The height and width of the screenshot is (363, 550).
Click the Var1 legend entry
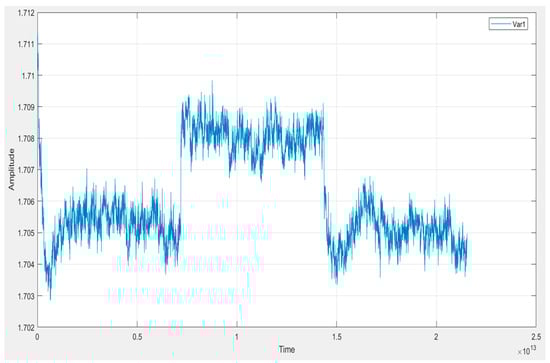click(508, 24)
